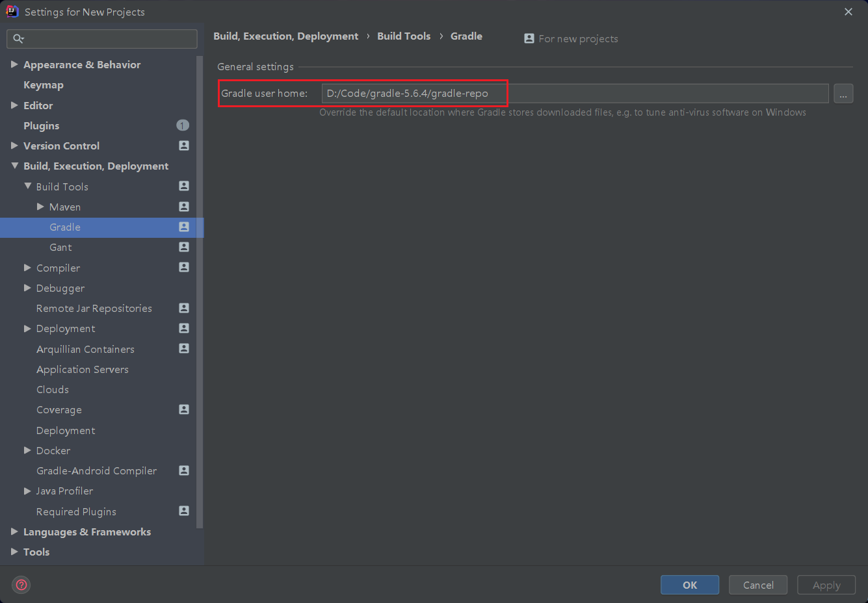
Task: Click the profile icon beside Remote Jar Repositories
Action: tap(184, 308)
